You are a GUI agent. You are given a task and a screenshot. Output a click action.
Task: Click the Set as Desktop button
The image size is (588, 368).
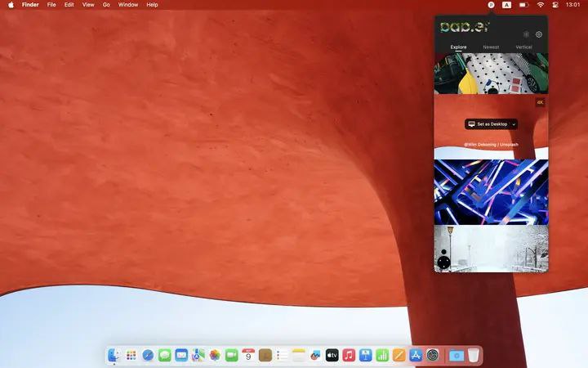click(x=488, y=124)
